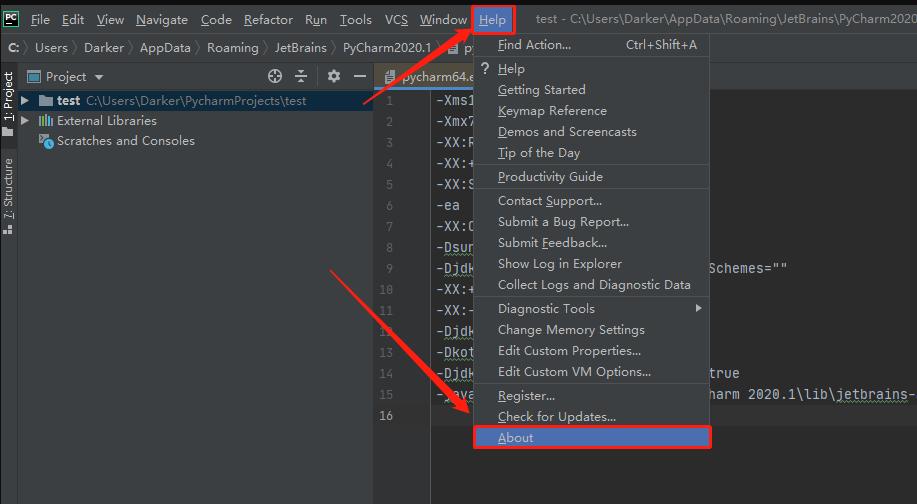Click the -ea line in editor
The height and width of the screenshot is (504, 917).
(448, 206)
